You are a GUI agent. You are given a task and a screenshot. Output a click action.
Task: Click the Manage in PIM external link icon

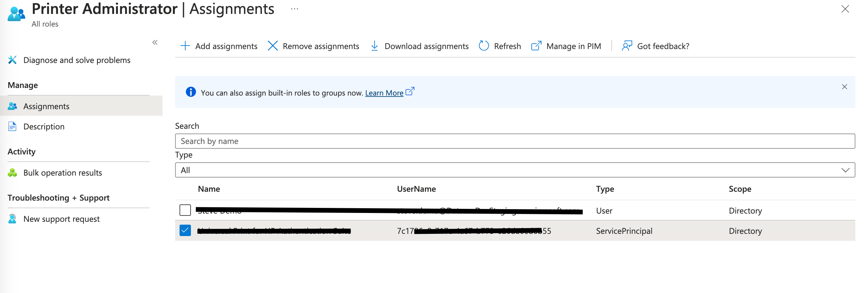tap(536, 46)
